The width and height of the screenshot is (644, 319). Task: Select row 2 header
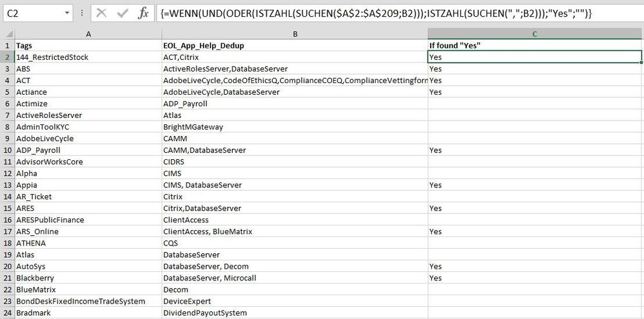[x=7, y=57]
